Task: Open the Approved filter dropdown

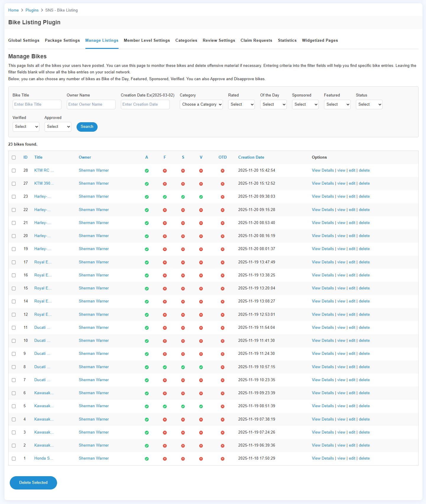Action: (58, 127)
